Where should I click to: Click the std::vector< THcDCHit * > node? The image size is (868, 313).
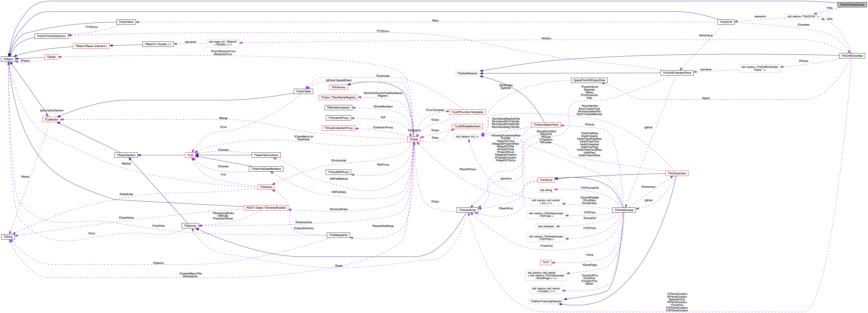pyautogui.click(x=803, y=17)
